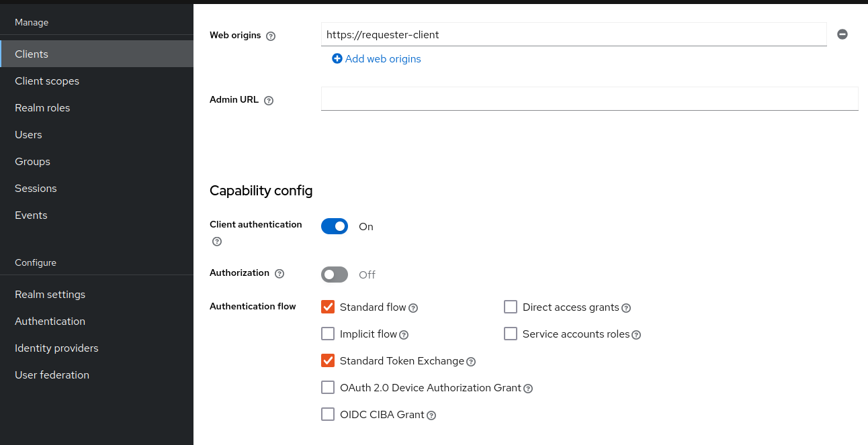Disable the Client authentication toggle

click(334, 226)
